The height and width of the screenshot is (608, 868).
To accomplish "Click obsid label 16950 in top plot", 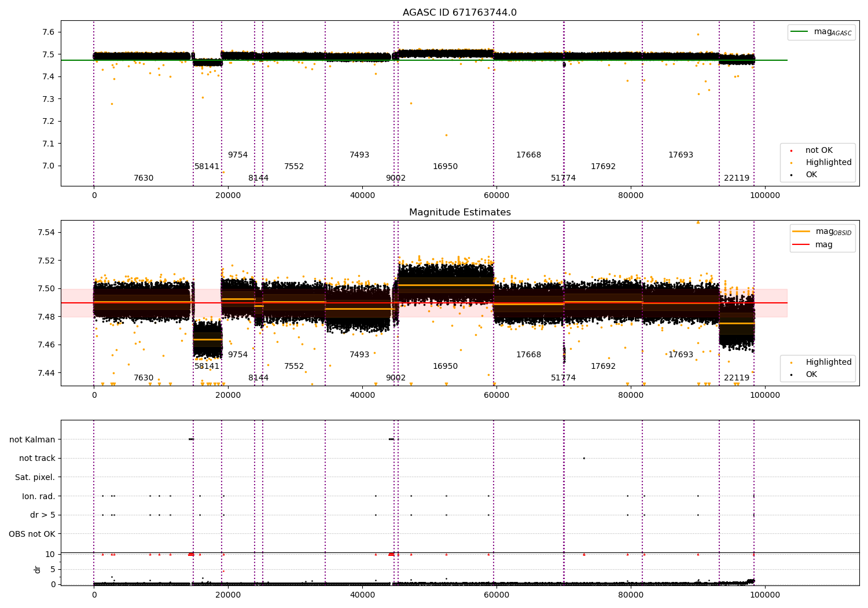I will click(x=446, y=167).
